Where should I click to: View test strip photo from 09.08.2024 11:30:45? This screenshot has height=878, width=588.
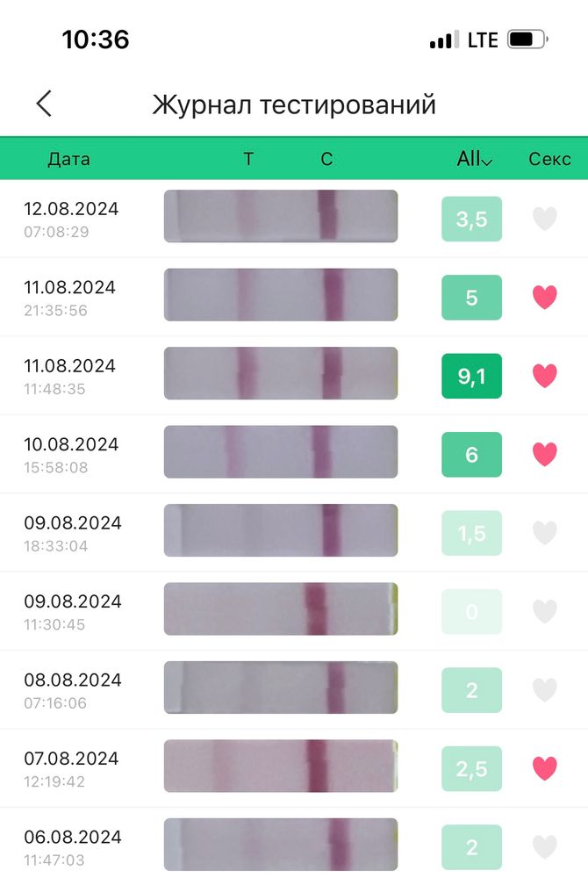pos(281,609)
